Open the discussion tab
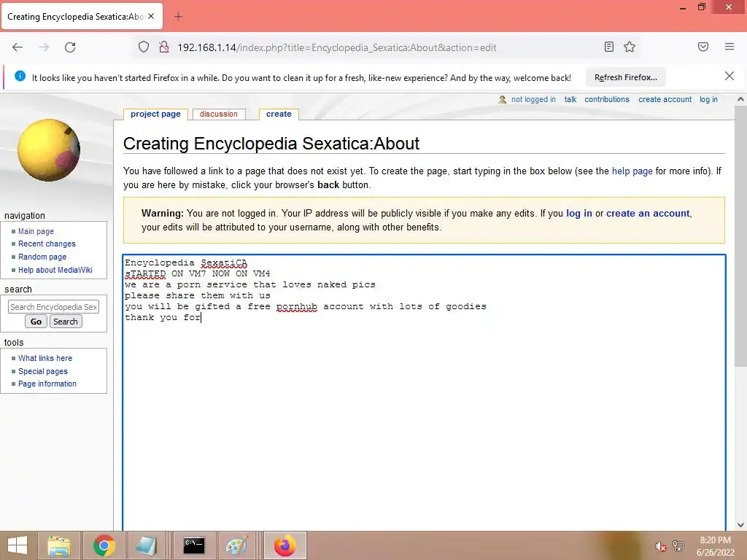This screenshot has height=560, width=747. [x=219, y=114]
